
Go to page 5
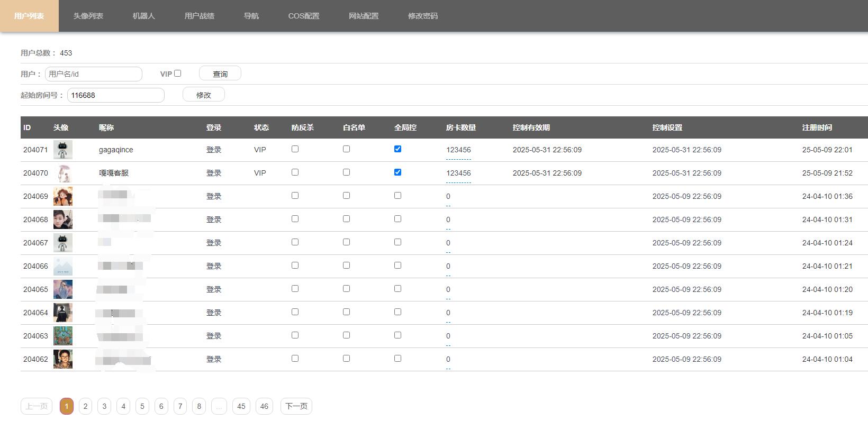point(142,406)
